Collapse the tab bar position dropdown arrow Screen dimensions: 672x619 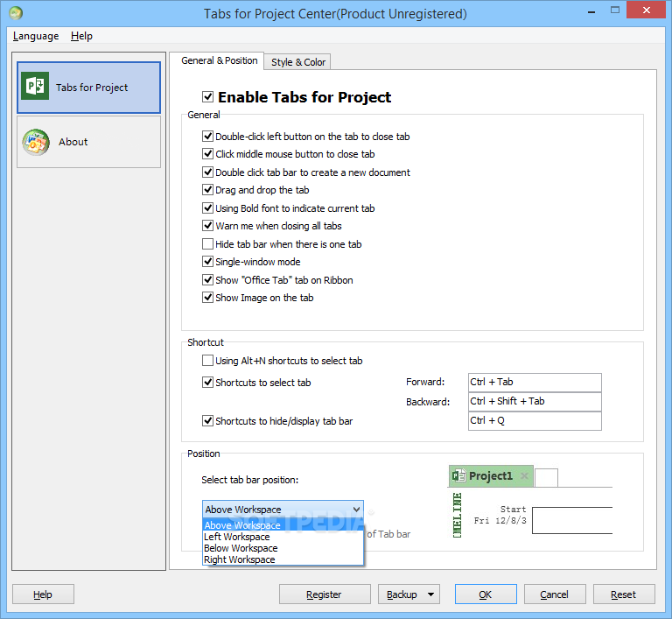pos(357,510)
